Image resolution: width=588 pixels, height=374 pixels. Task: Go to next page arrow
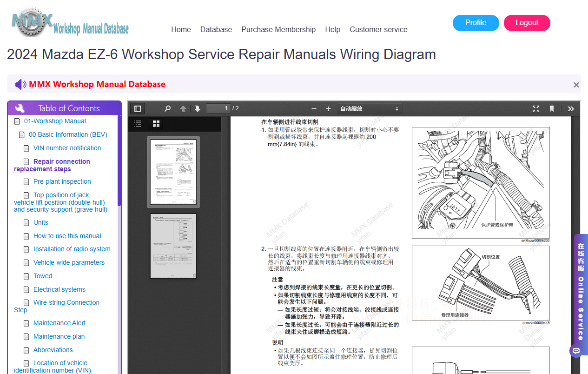198,109
